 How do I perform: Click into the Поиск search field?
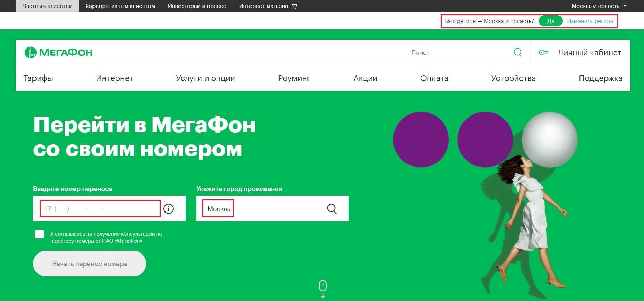(x=457, y=53)
